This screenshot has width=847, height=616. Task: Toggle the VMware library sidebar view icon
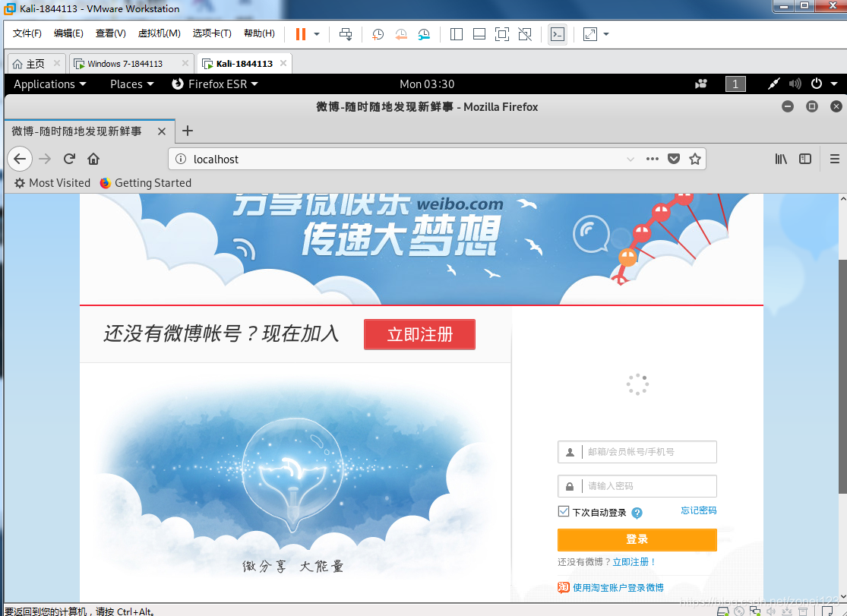[457, 34]
